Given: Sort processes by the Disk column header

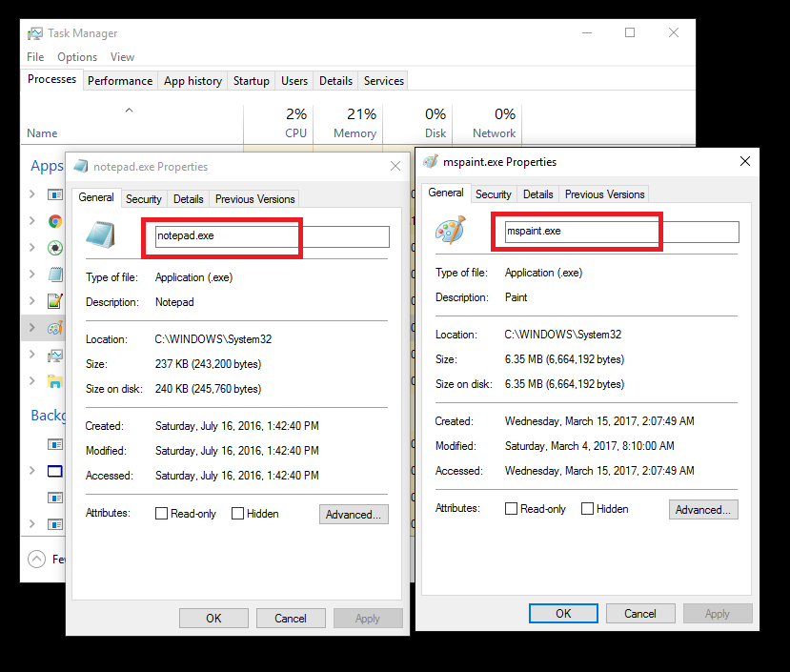Looking at the screenshot, I should click(417, 124).
